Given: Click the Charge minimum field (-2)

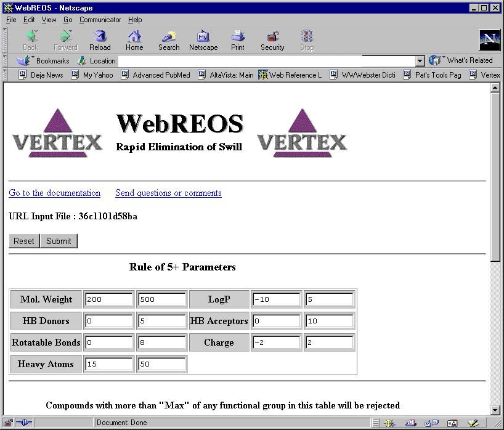Looking at the screenshot, I should point(277,343).
